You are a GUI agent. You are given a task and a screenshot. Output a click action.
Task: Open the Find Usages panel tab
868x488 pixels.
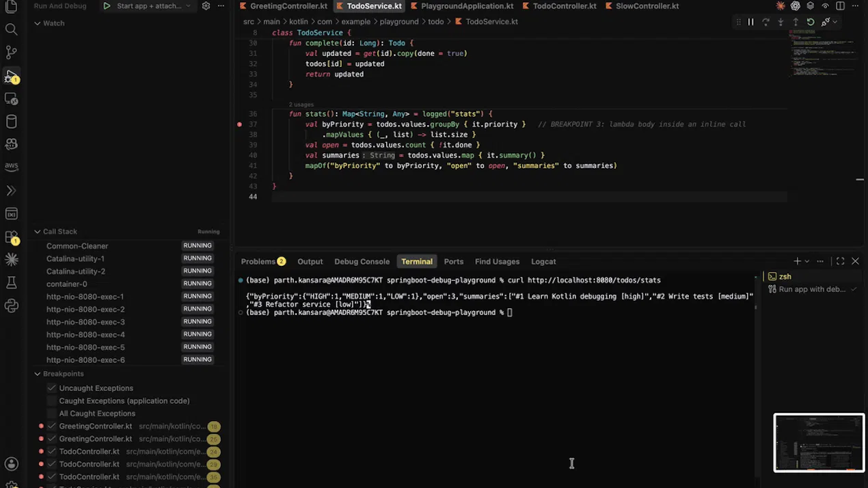497,261
